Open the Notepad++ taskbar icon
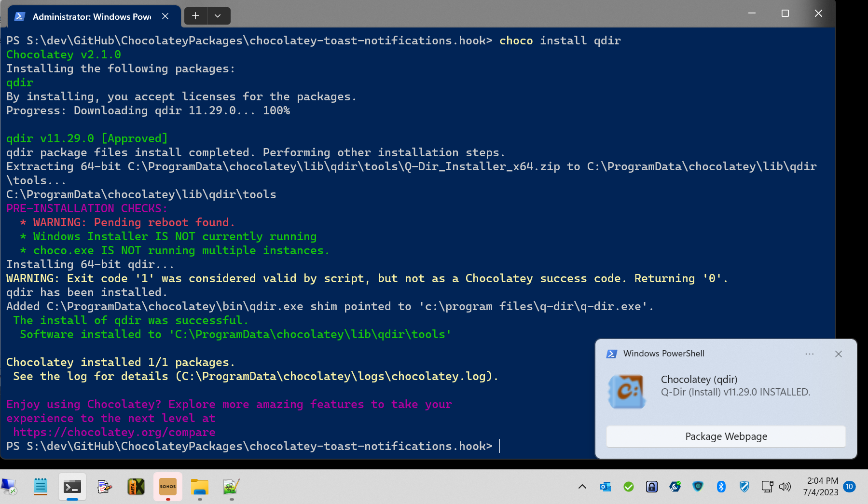 (232, 487)
